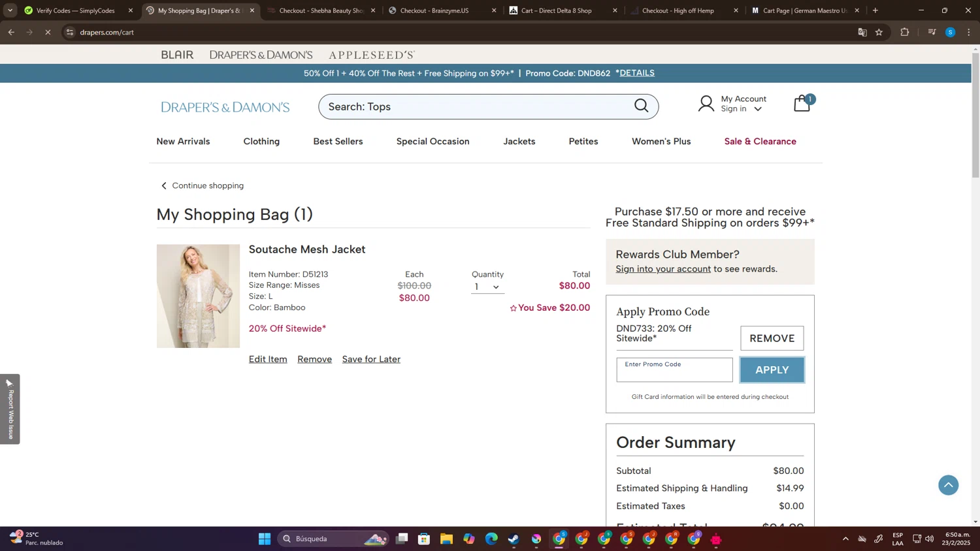
Task: Click the Edit Item link
Action: (268, 359)
